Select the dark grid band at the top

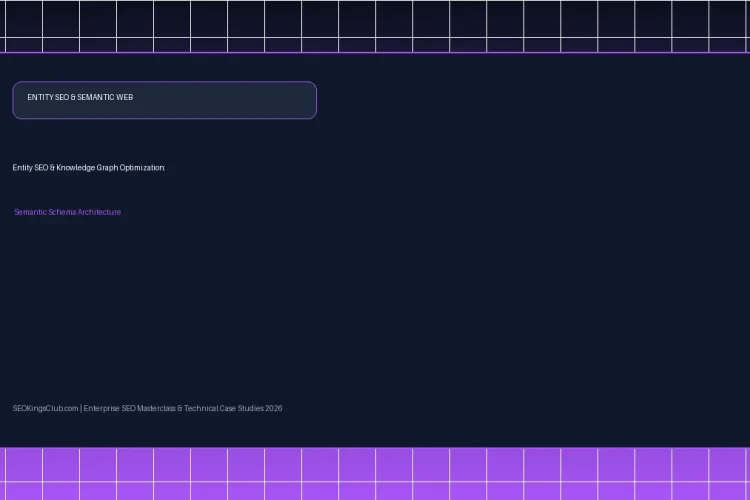coord(375,26)
